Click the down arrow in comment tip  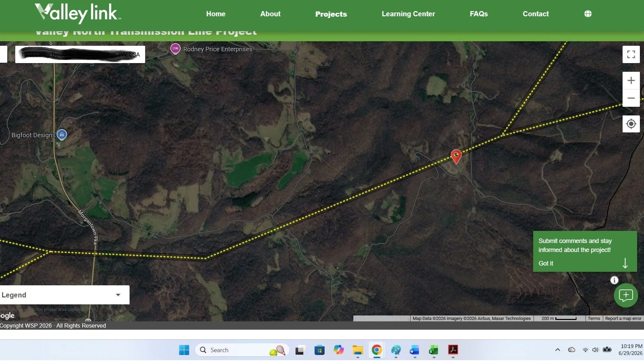click(x=625, y=263)
